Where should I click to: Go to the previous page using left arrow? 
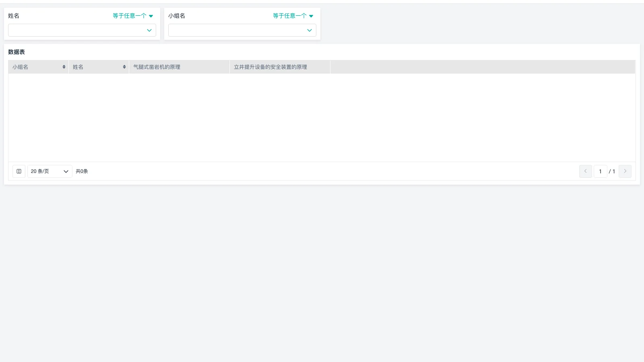tap(585, 171)
